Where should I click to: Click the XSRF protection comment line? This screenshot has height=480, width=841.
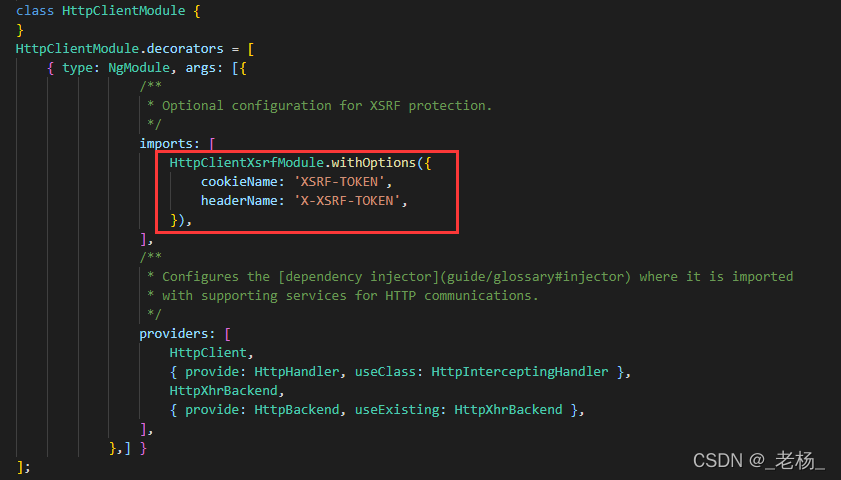point(320,106)
